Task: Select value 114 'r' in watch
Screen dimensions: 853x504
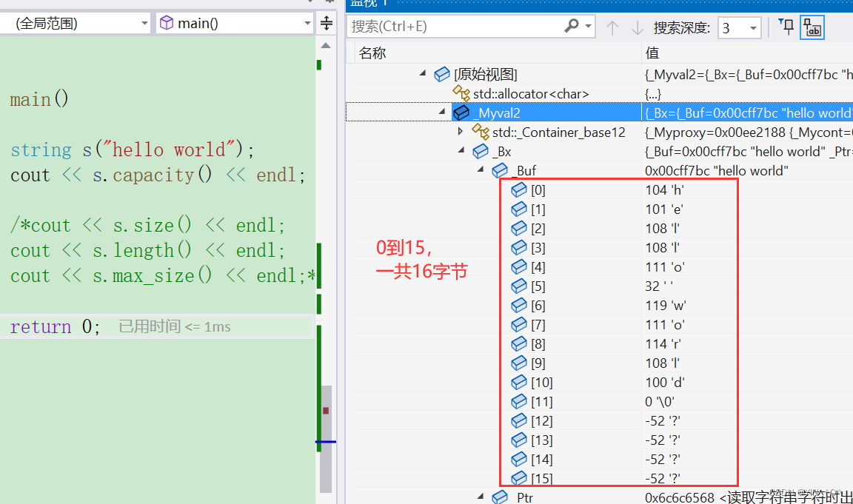Action: (x=663, y=344)
